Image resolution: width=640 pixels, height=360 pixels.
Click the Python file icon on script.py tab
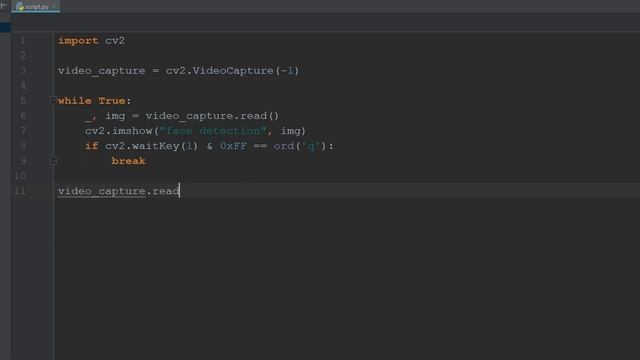click(20, 7)
